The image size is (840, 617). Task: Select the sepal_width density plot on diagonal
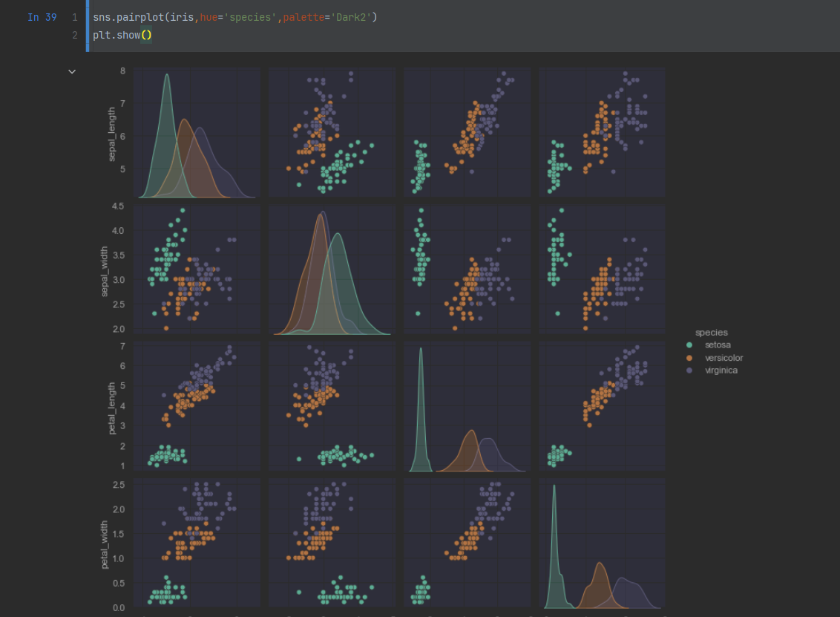pos(332,270)
